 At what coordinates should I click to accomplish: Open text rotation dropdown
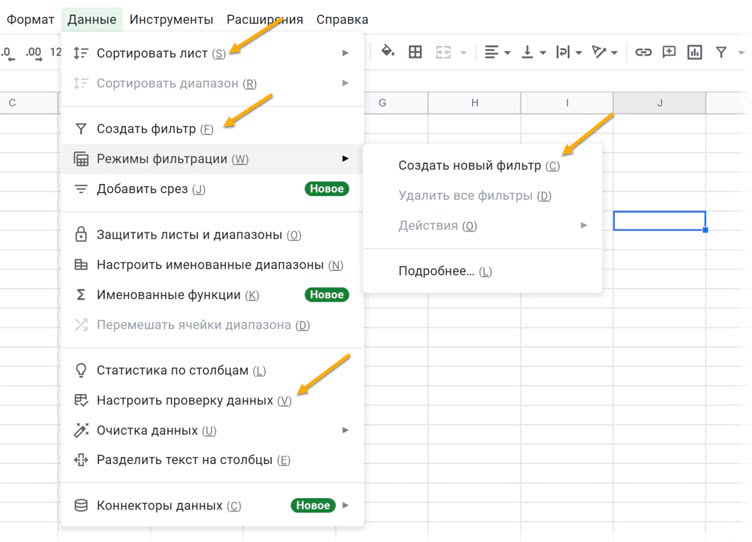[603, 52]
